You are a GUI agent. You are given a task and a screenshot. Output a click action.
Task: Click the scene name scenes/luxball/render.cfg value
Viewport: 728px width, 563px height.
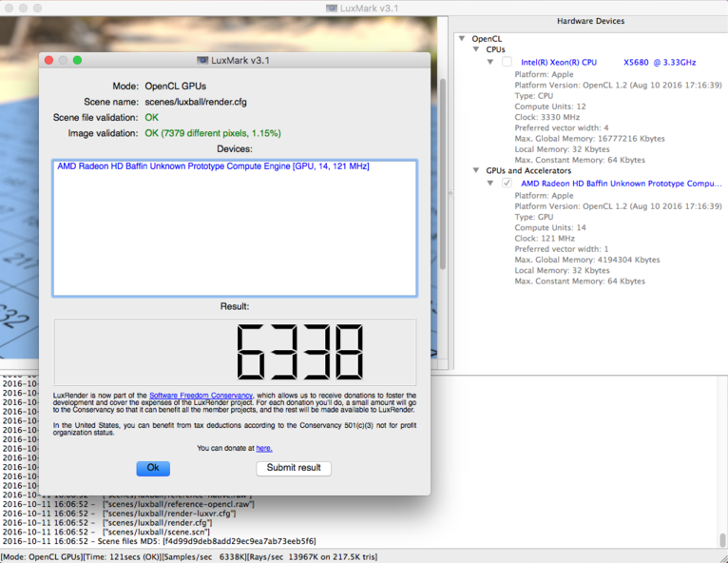pos(196,102)
